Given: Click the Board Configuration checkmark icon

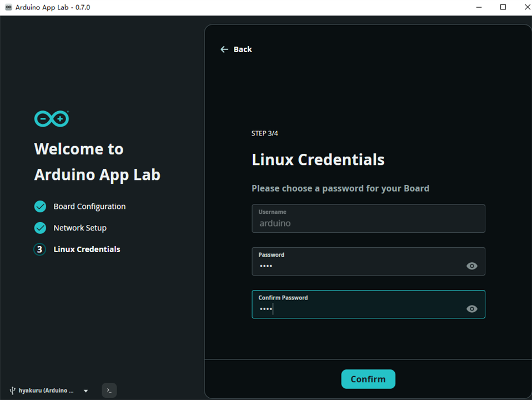Looking at the screenshot, I should pos(40,207).
